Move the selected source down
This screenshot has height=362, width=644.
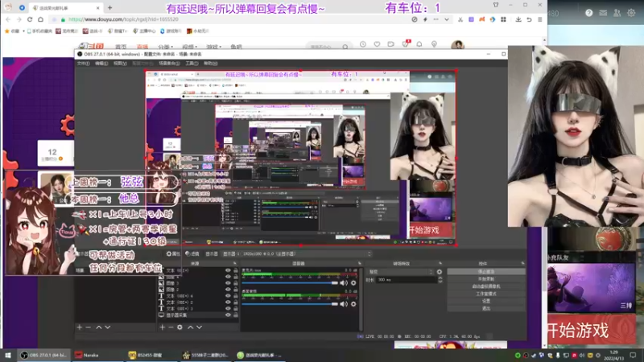click(199, 327)
